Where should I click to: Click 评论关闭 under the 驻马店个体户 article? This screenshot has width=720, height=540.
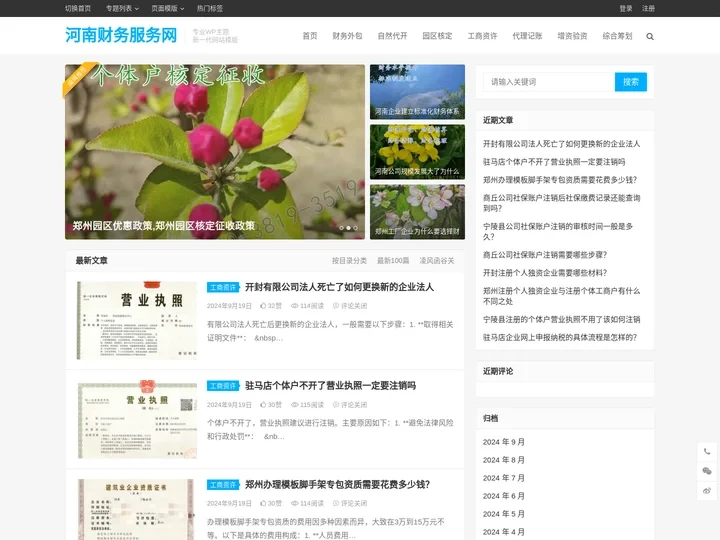(x=350, y=405)
